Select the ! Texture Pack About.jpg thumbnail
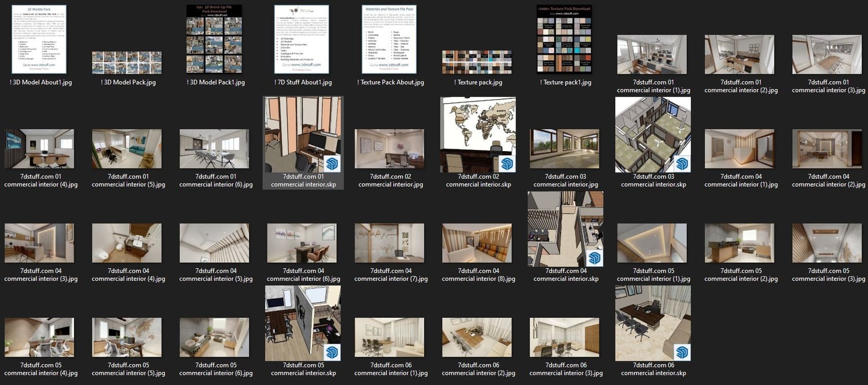This screenshot has width=868, height=385. [389, 39]
